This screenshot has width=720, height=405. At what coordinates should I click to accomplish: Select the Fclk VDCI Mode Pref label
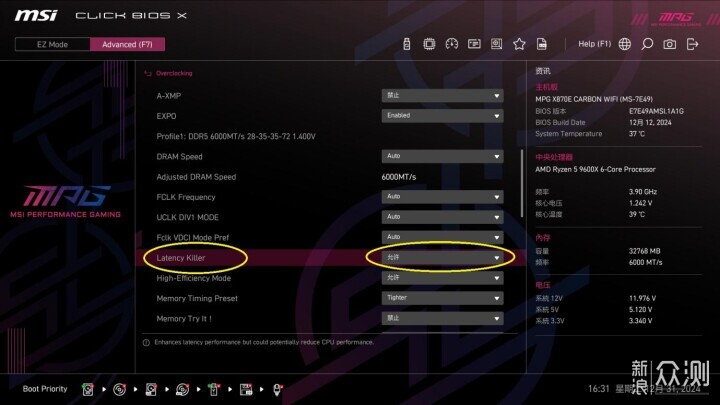point(192,237)
